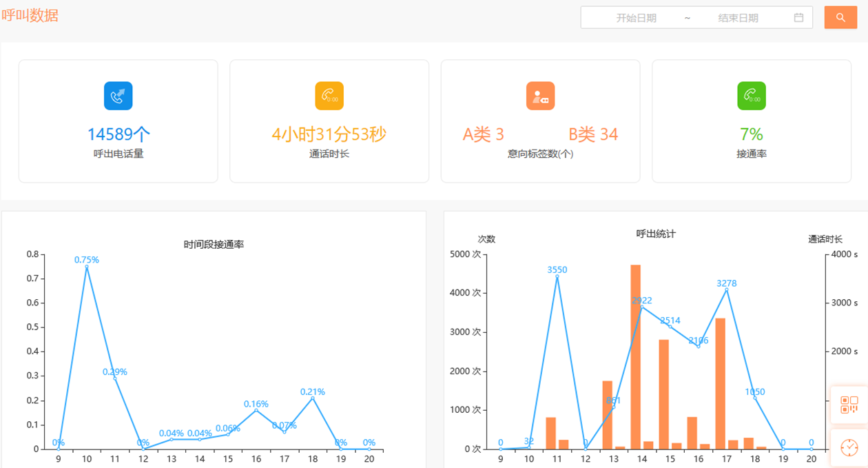Viewport: 868px width, 468px height.
Task: Click the blue outgoing call icon
Action: click(118, 96)
